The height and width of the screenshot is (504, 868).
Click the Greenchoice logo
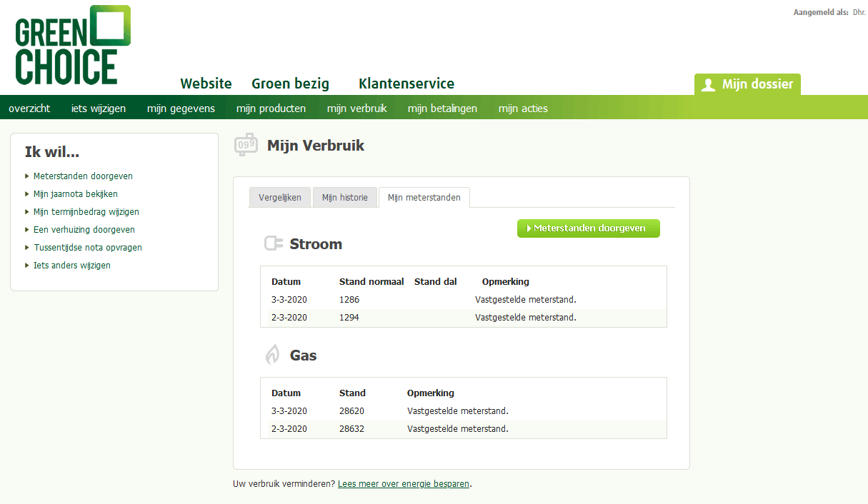coord(73,46)
